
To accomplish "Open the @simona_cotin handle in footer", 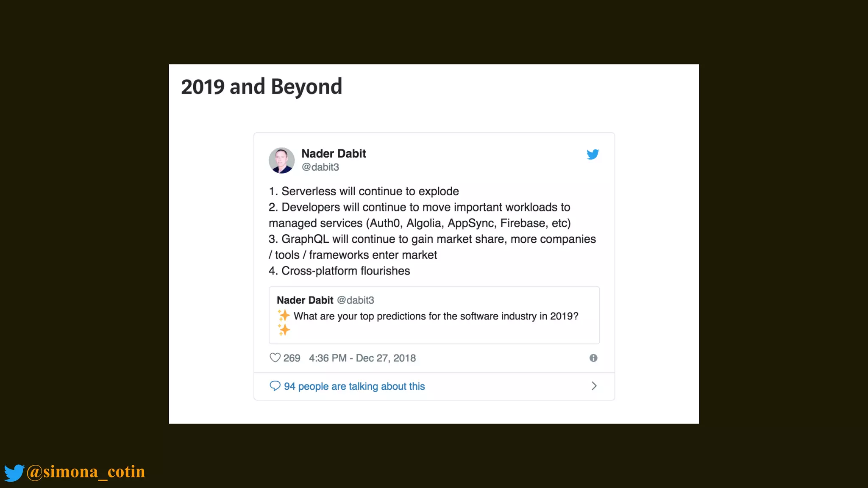I will tap(86, 472).
